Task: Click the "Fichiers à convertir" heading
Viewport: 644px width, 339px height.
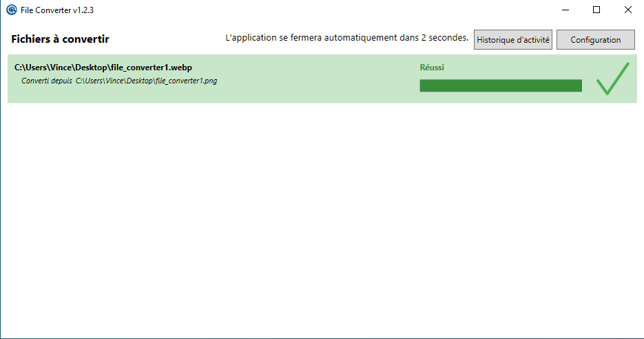Action: (x=60, y=39)
